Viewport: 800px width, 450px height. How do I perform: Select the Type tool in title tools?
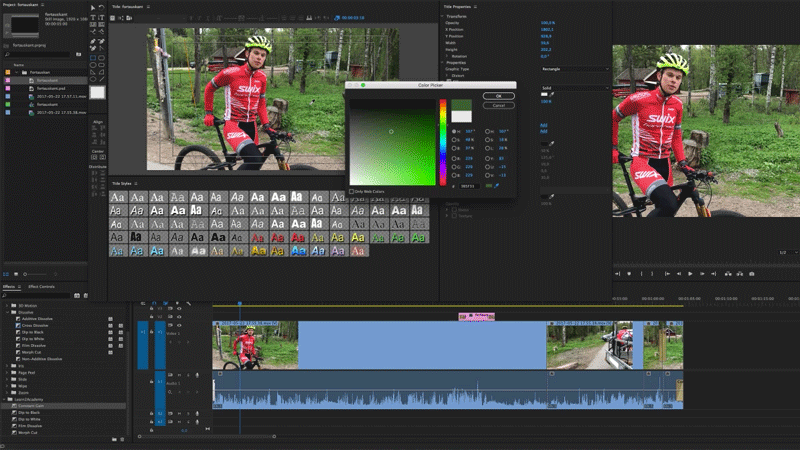coord(93,18)
